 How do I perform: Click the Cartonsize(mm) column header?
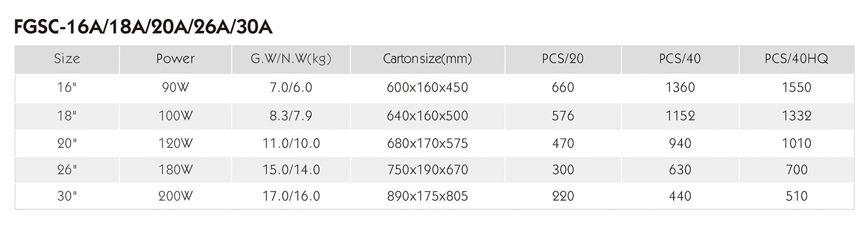tap(428, 59)
